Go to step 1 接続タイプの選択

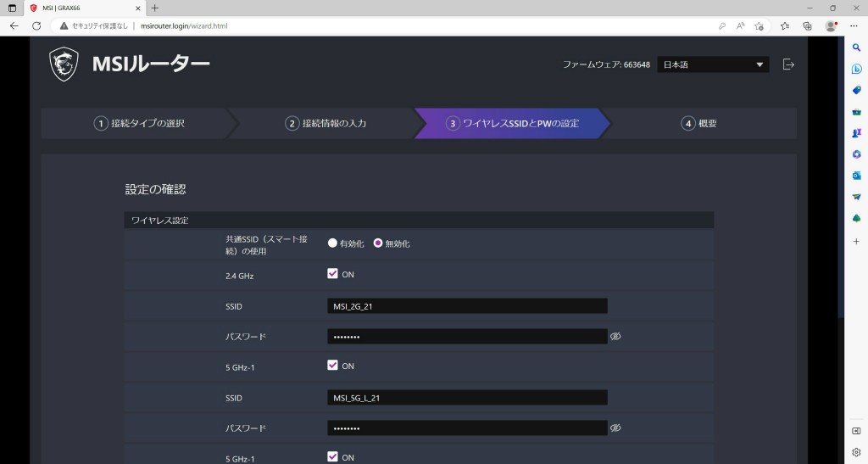coord(139,123)
